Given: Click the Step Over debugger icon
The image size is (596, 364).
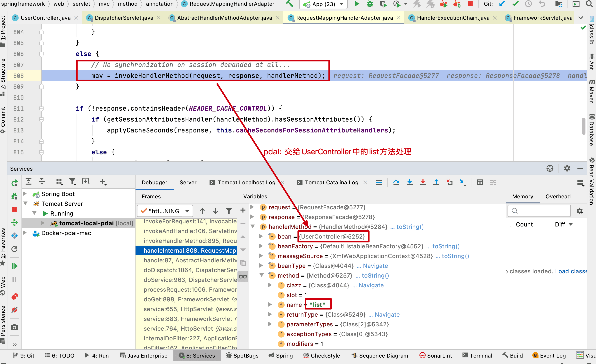Looking at the screenshot, I should [x=396, y=182].
